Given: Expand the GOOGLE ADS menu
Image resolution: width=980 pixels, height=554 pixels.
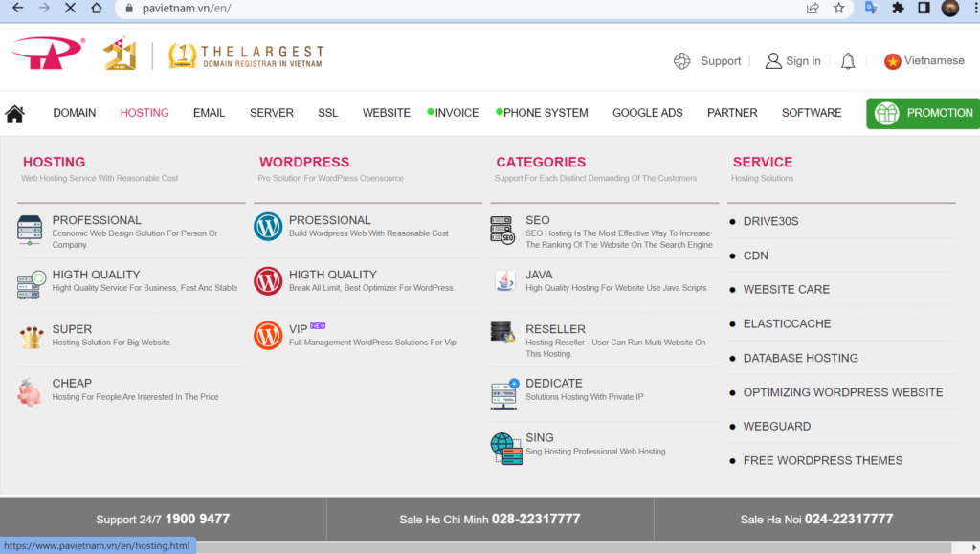Looking at the screenshot, I should click(648, 113).
